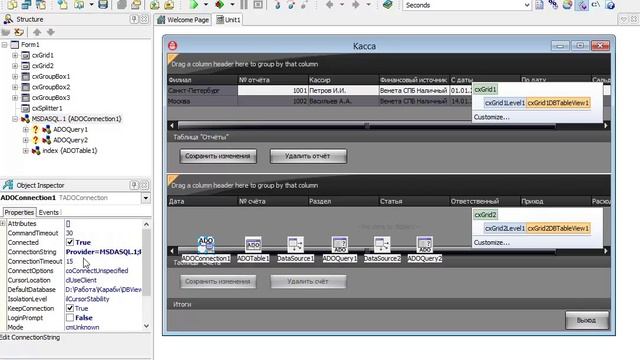This screenshot has height=360, width=640.
Task: Click the pin icon of Object Inspector
Action: tap(134, 185)
